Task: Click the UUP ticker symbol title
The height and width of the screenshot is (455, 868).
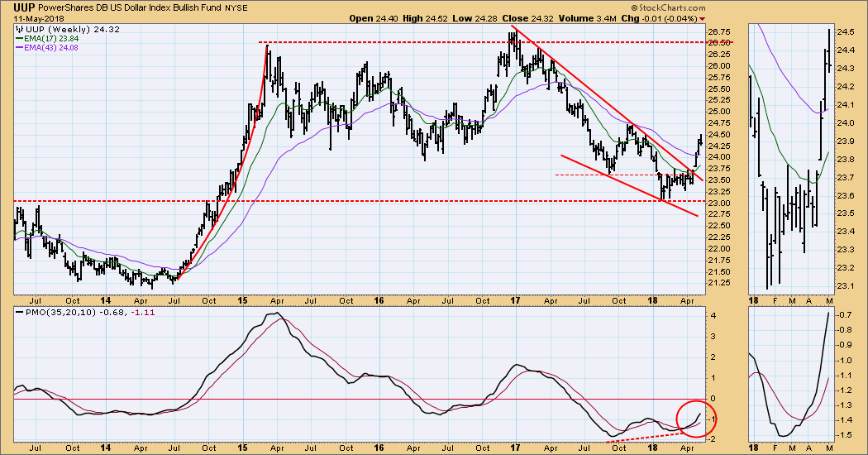Action: click(x=25, y=7)
